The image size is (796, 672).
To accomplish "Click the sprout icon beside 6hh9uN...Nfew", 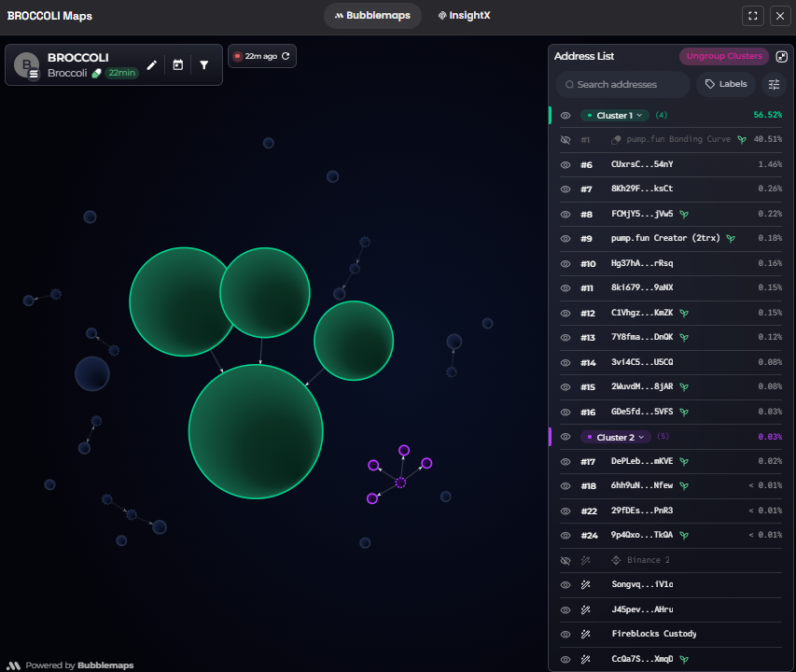I will click(684, 486).
